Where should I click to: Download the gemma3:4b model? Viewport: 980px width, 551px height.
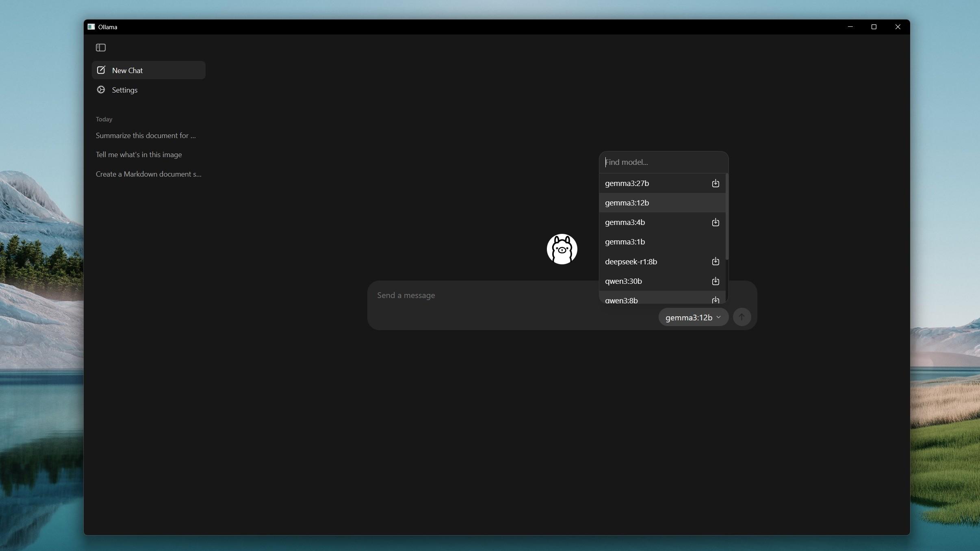pyautogui.click(x=715, y=222)
